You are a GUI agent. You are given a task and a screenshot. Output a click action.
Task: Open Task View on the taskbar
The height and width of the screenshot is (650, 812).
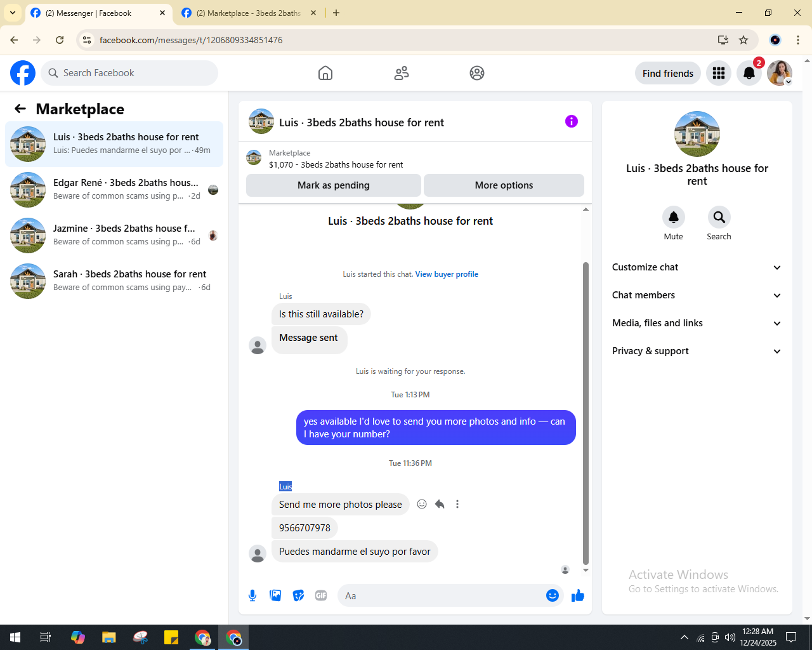coord(46,637)
